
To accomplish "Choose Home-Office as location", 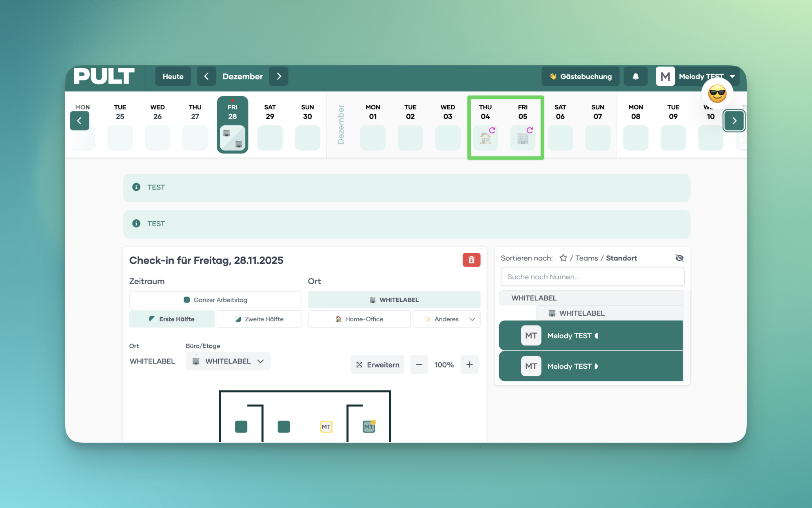I will click(359, 319).
